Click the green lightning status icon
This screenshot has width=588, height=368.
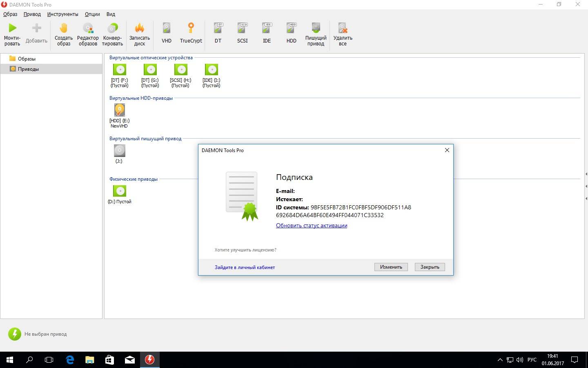[x=14, y=334]
